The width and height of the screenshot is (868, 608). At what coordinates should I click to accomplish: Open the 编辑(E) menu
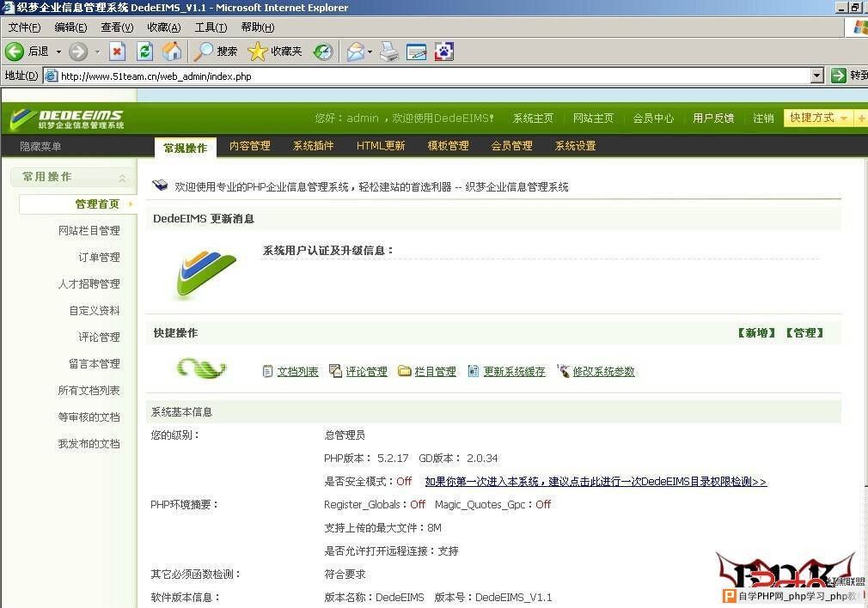point(70,27)
